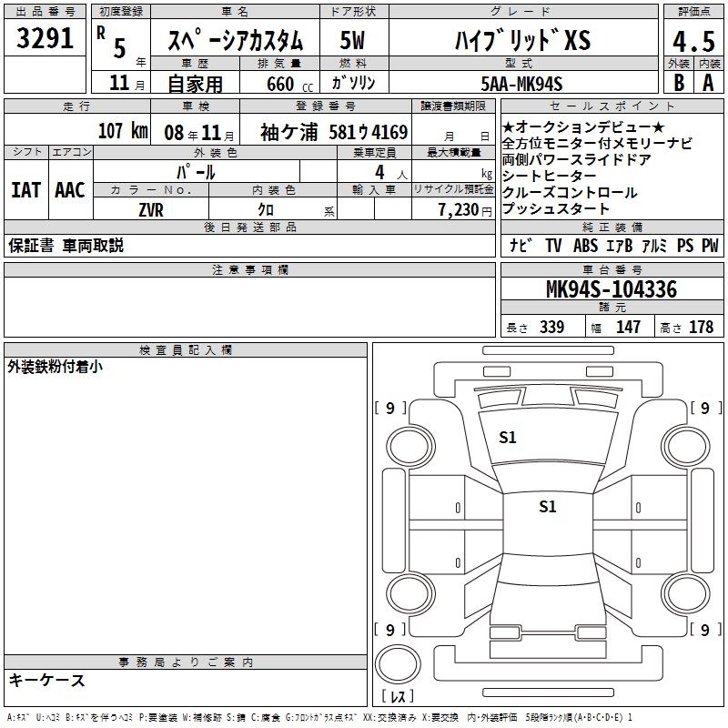This screenshot has height=728, width=728.
Task: Select the door shape value 5W
Action: pyautogui.click(x=352, y=40)
